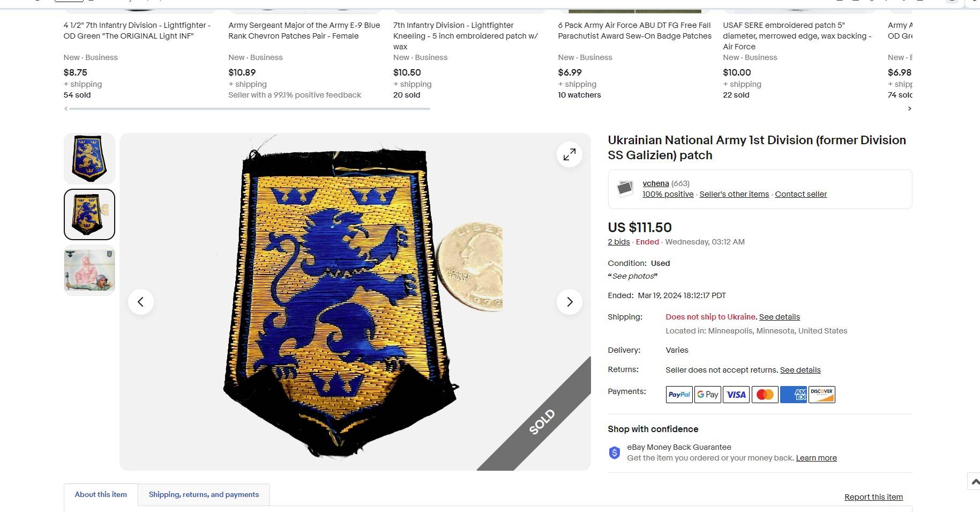
Task: Click the Google Pay payment icon
Action: pos(707,395)
